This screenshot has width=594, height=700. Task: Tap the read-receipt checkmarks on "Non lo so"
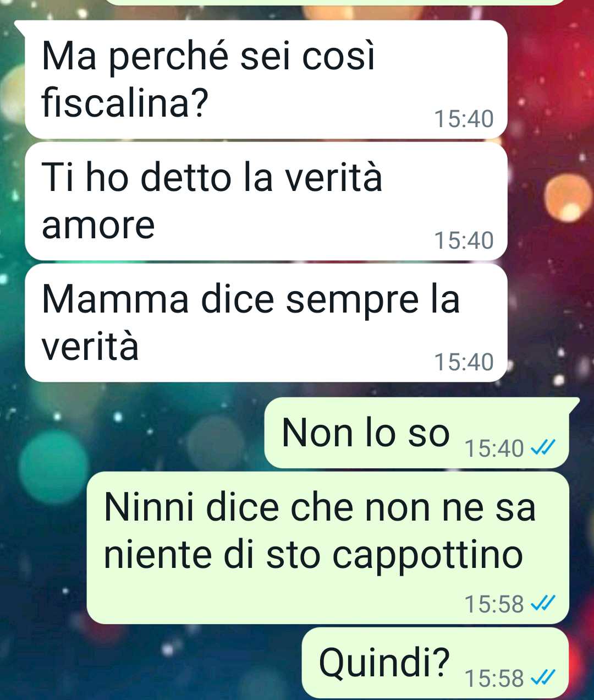pos(542,449)
